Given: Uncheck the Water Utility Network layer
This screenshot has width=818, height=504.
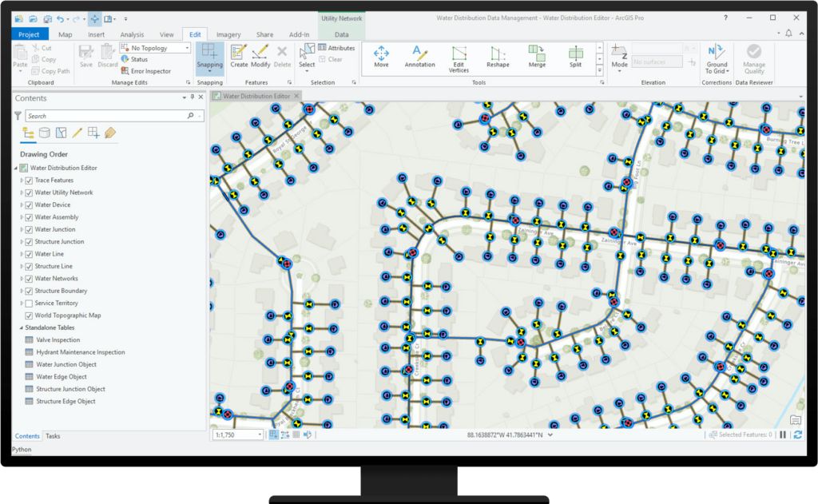Looking at the screenshot, I should point(30,193).
